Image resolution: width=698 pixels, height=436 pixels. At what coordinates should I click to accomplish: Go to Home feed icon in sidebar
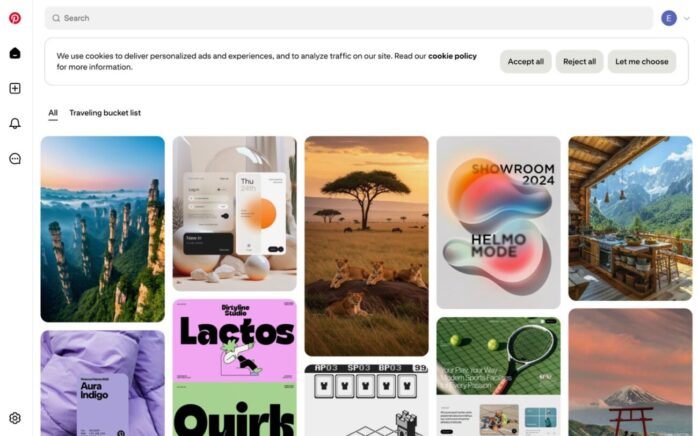click(x=15, y=53)
